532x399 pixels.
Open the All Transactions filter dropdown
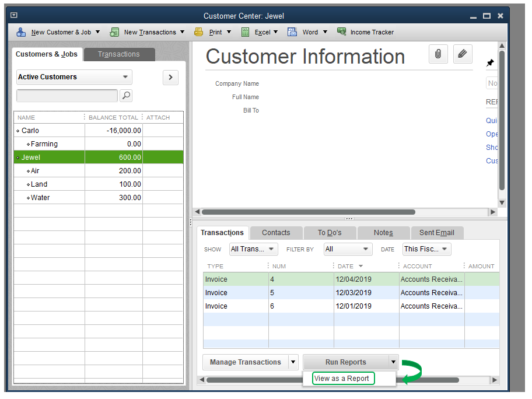click(x=253, y=249)
